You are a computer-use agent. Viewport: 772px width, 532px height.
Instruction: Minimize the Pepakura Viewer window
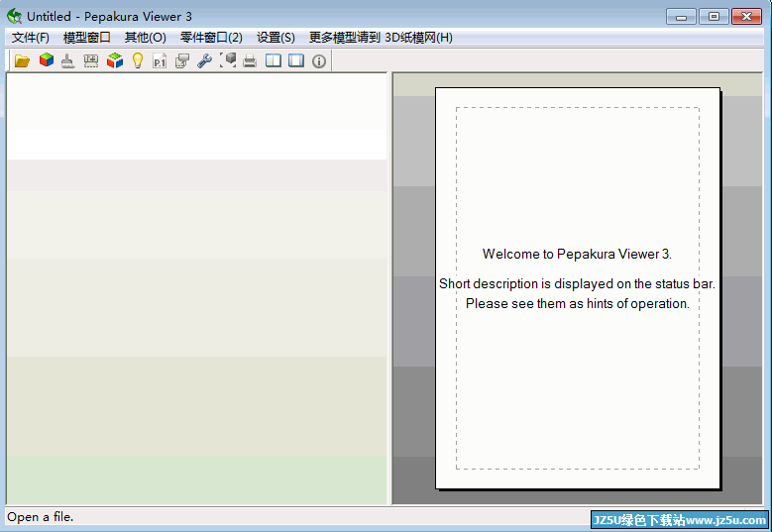tap(681, 16)
